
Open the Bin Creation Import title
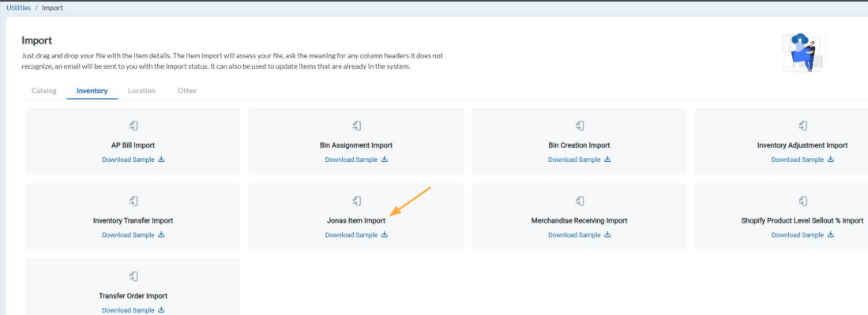[x=579, y=145]
